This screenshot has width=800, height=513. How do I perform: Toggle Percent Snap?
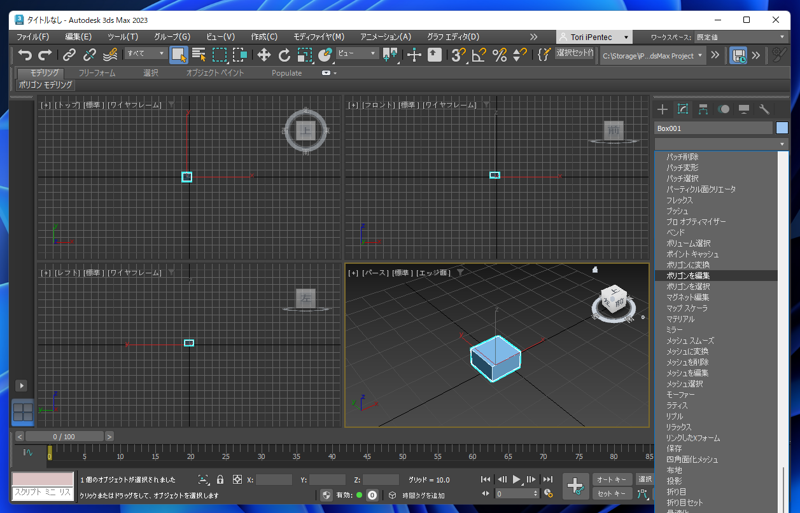click(x=499, y=55)
